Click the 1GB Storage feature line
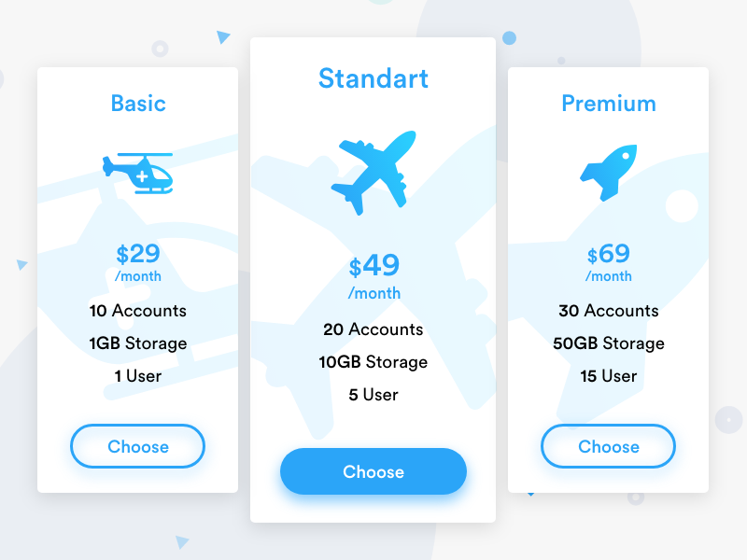This screenshot has width=747, height=560. 138,343
